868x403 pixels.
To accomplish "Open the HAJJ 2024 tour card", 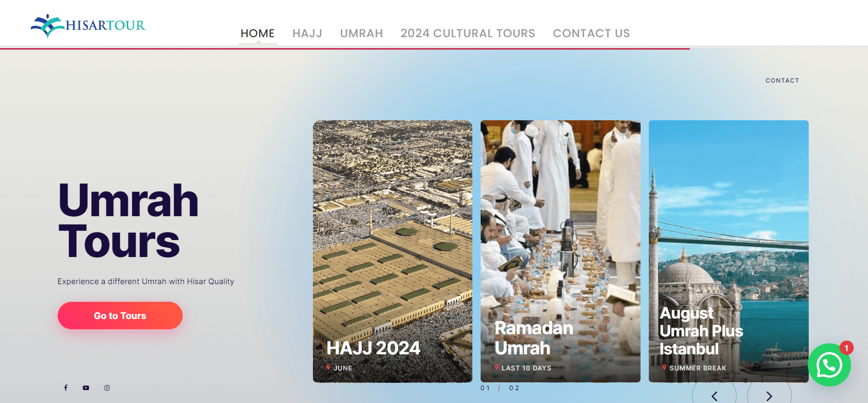I will pyautogui.click(x=392, y=251).
